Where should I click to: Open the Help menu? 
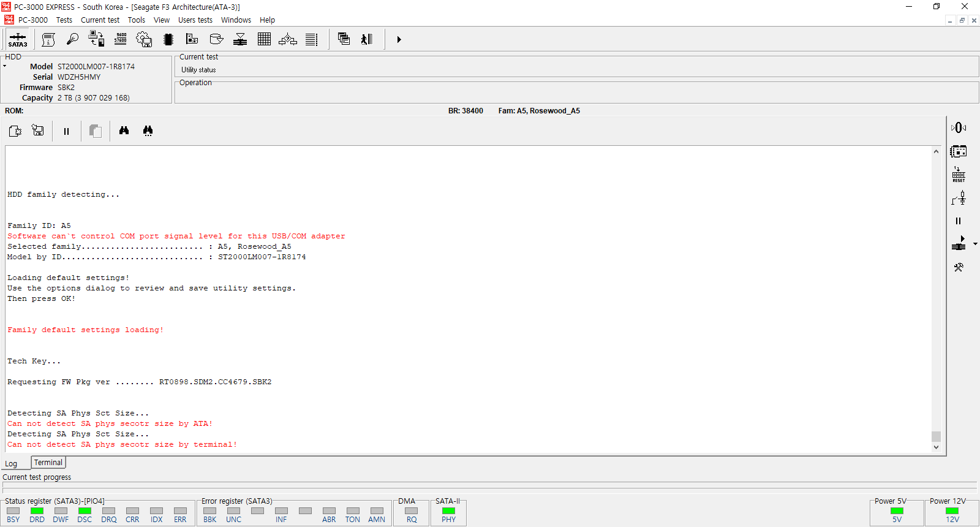[267, 20]
